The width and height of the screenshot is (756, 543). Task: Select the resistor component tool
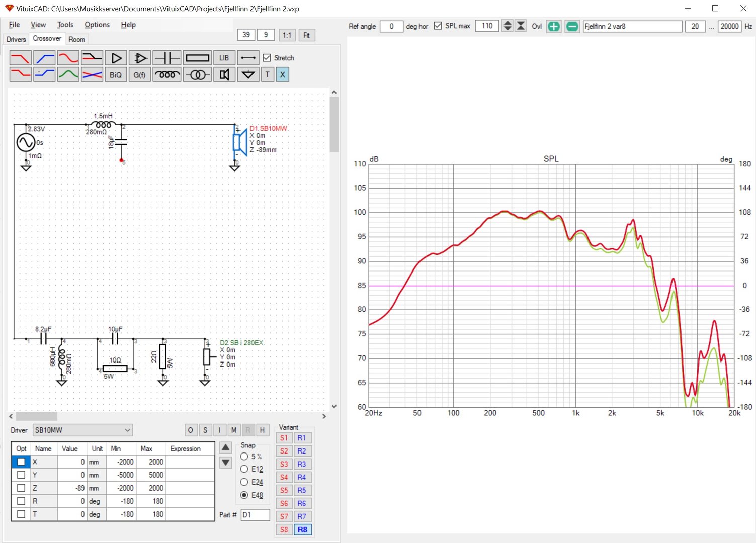click(197, 58)
